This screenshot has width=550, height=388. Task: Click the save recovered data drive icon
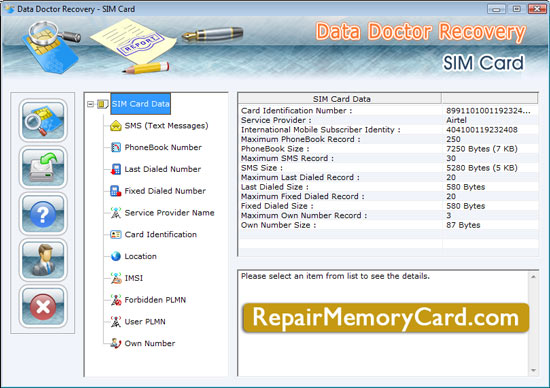(43, 167)
